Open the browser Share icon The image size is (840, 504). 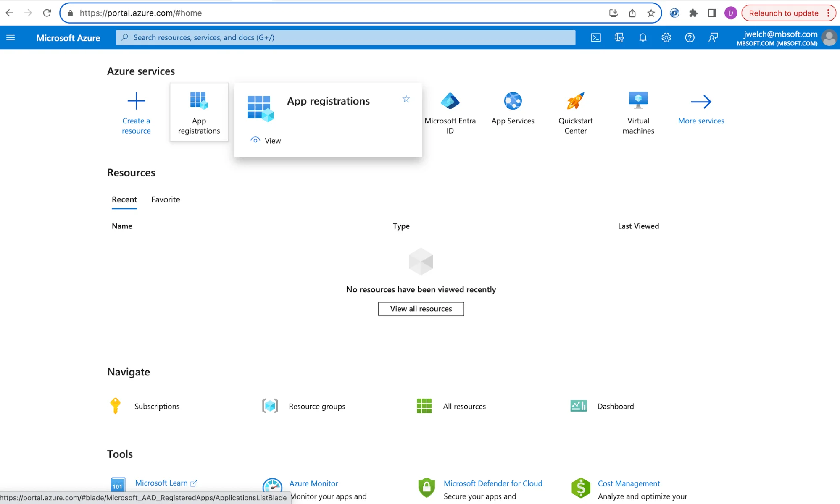632,13
